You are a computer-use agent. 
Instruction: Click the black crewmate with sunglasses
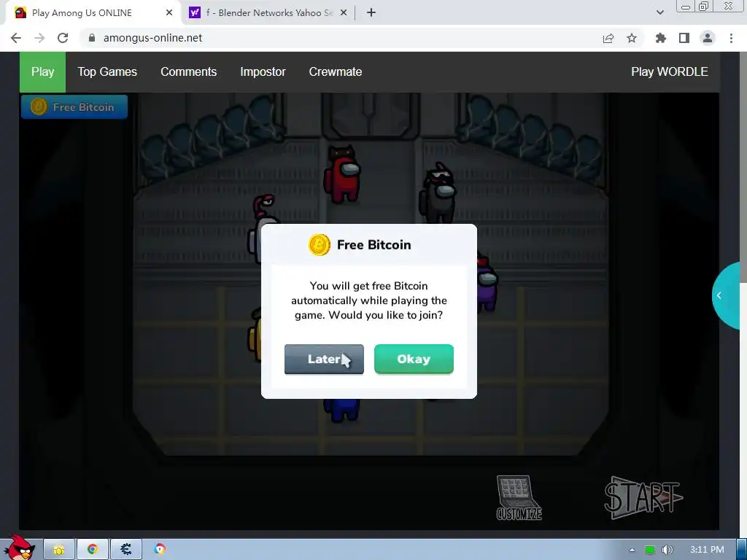[x=438, y=192]
